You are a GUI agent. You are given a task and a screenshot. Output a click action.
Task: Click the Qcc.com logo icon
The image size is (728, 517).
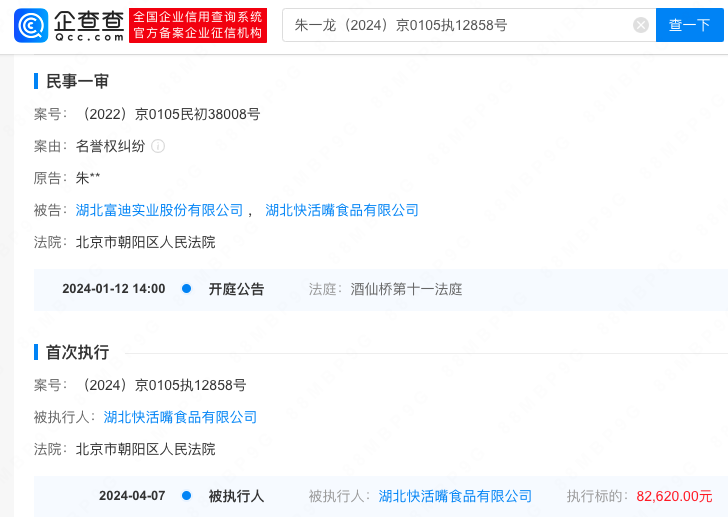(31, 26)
